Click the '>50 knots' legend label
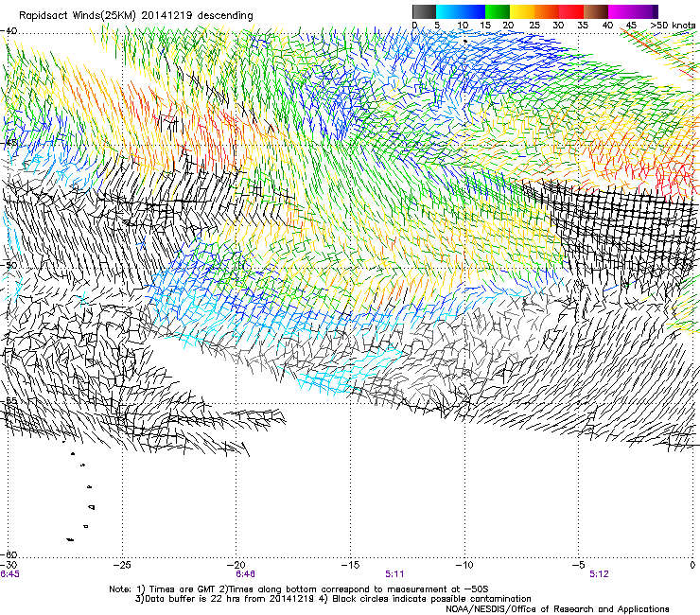Screen dimensions: 700x615 coord(673,26)
